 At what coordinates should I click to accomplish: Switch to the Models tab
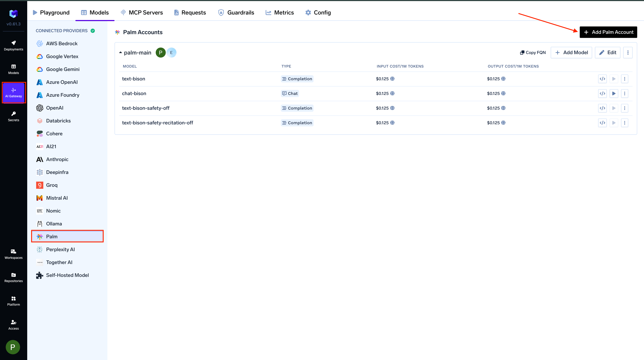(95, 13)
